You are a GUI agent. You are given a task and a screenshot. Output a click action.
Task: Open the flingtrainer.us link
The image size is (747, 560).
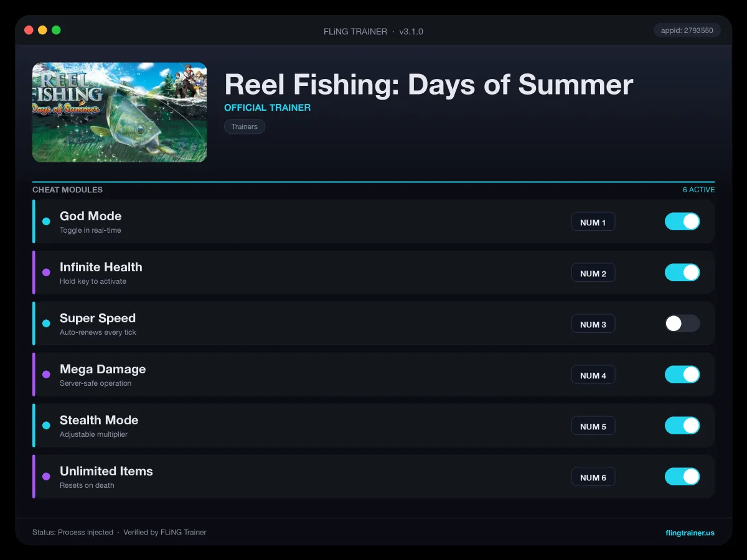pyautogui.click(x=690, y=533)
